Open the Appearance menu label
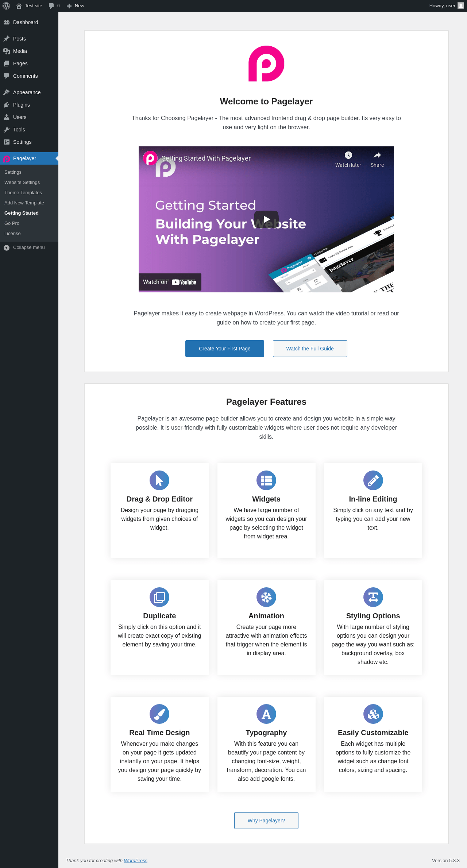Viewport: 467px width, 868px height. tap(27, 92)
